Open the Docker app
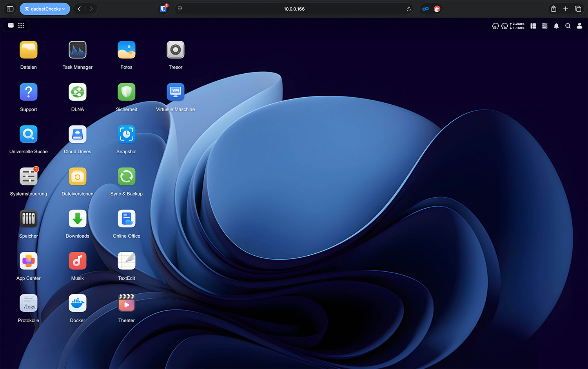This screenshot has height=369, width=588. click(78, 304)
